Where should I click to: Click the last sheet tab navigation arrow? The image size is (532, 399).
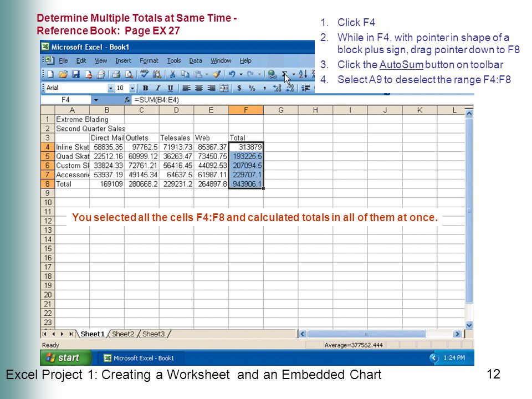pyautogui.click(x=71, y=334)
